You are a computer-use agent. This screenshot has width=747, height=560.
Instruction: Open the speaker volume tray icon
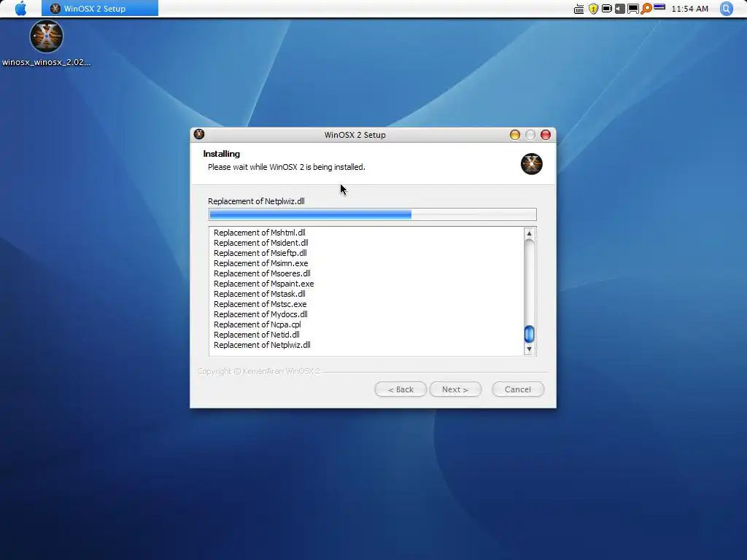point(619,9)
